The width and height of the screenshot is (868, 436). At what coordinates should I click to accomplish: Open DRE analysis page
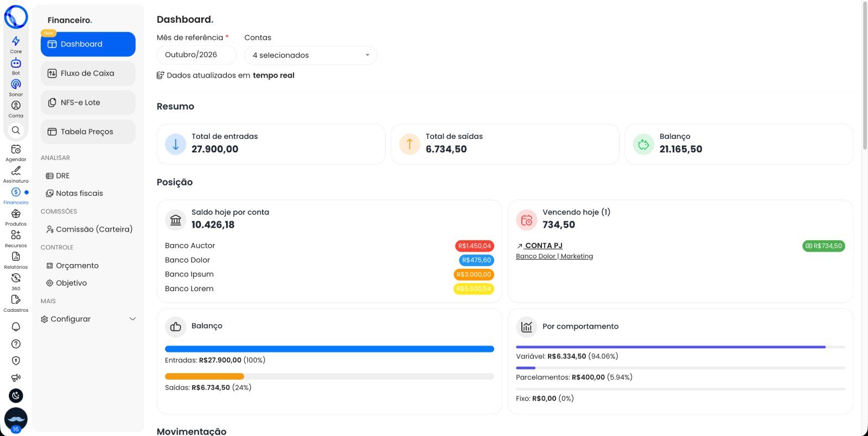point(58,176)
